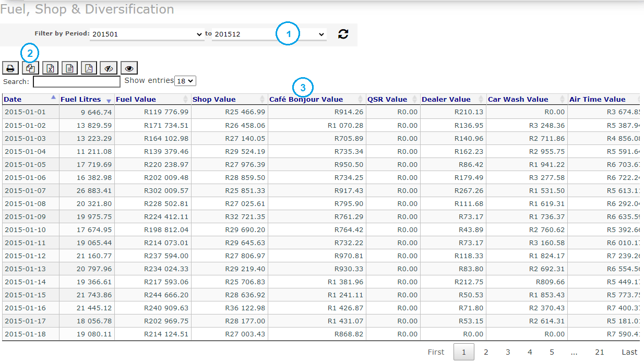Image resolution: width=644 pixels, height=363 pixels.
Task: Jump to the Last page
Action: coord(629,352)
